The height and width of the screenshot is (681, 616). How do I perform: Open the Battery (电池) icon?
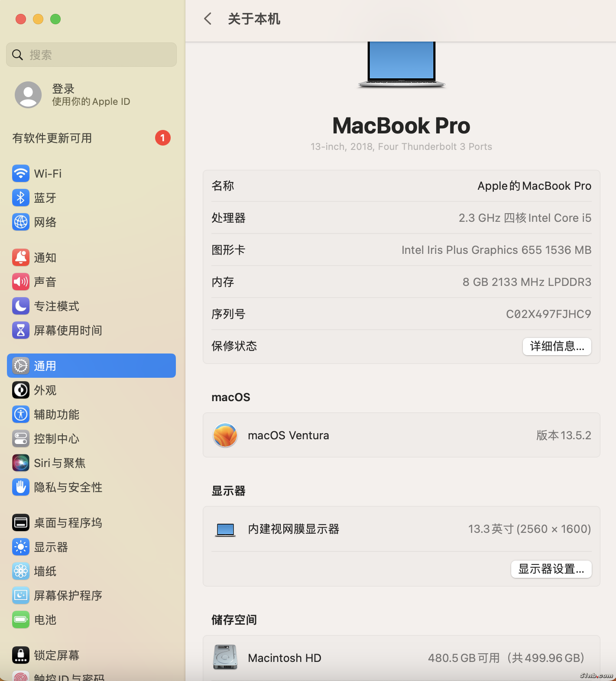click(21, 620)
